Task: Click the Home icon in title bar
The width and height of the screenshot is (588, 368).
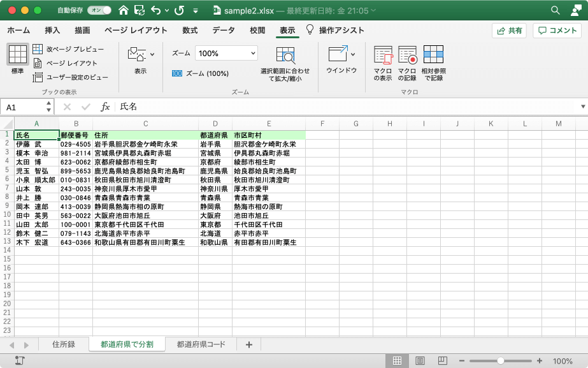Action: pos(124,10)
